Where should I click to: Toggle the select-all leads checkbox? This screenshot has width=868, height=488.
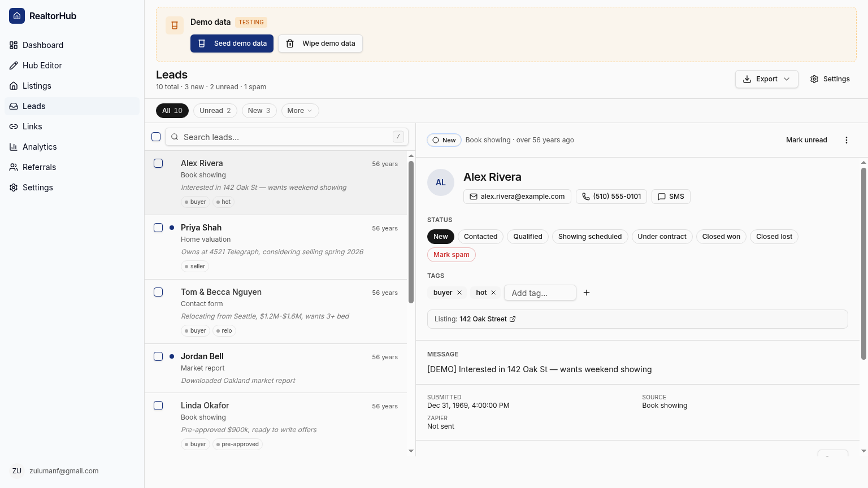click(x=156, y=137)
